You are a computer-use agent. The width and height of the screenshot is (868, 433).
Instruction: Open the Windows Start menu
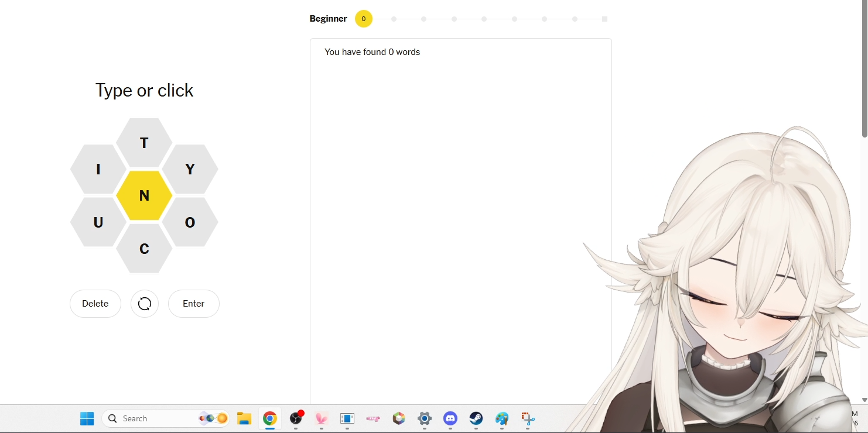tap(87, 418)
